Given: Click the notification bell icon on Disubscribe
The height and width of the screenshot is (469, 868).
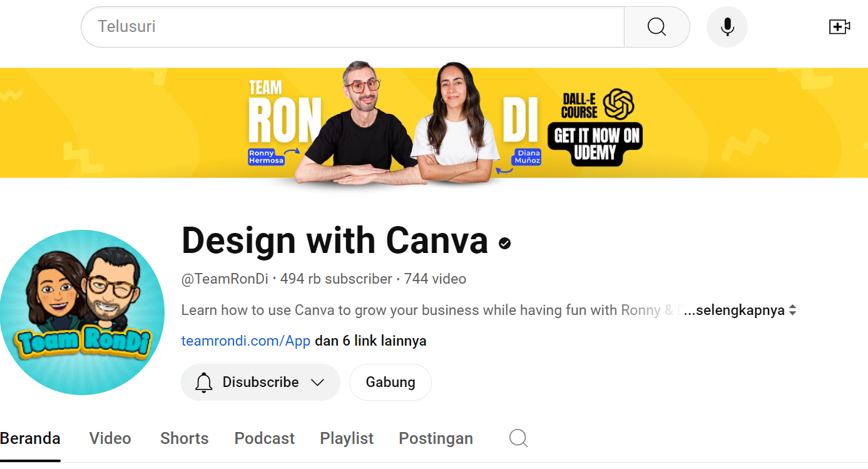Looking at the screenshot, I should click(204, 383).
